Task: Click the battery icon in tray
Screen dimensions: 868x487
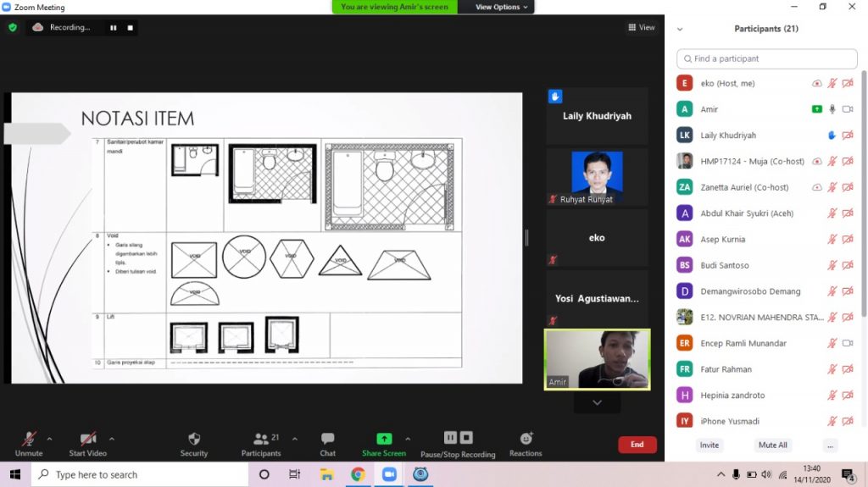Action: (751, 474)
